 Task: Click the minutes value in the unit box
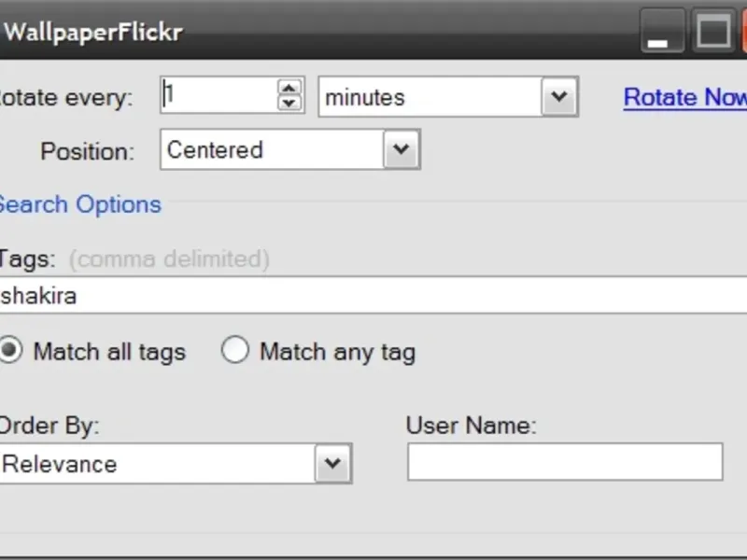[x=365, y=97]
